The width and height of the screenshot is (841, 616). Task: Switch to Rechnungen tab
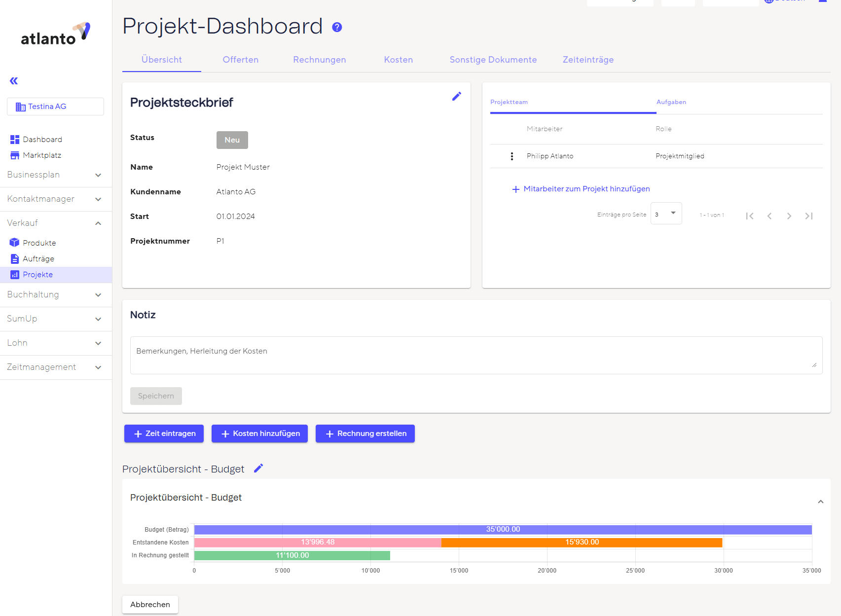320,60
